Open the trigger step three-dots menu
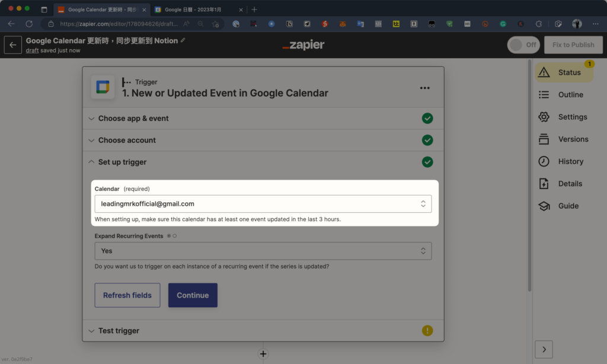The width and height of the screenshot is (607, 364). [424, 88]
